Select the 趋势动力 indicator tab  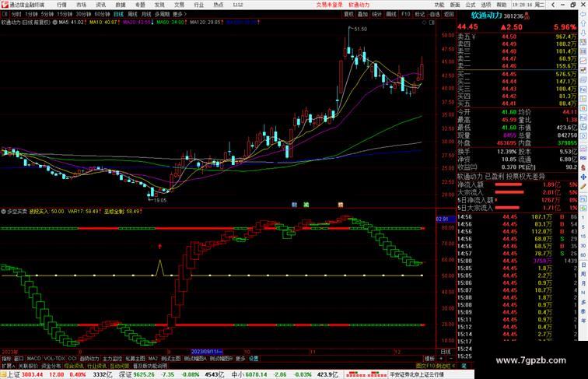pos(89,359)
